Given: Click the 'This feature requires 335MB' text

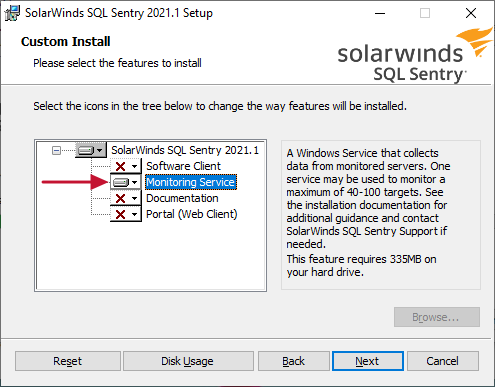Looking at the screenshot, I should [x=361, y=266].
